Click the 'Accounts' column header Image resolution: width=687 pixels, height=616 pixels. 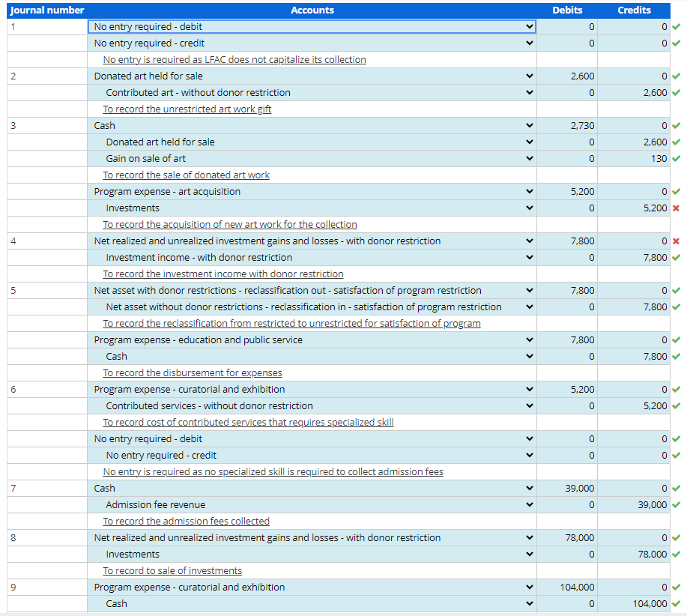coord(312,10)
